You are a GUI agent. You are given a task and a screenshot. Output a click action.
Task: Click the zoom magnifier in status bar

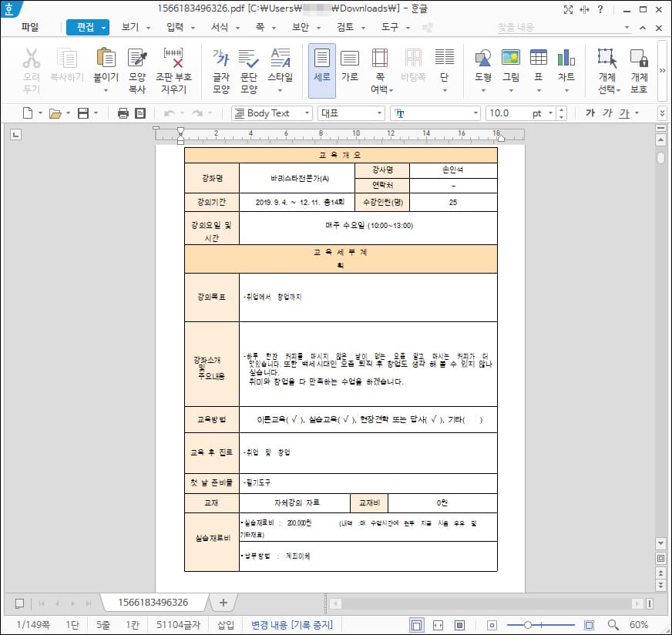[613, 625]
